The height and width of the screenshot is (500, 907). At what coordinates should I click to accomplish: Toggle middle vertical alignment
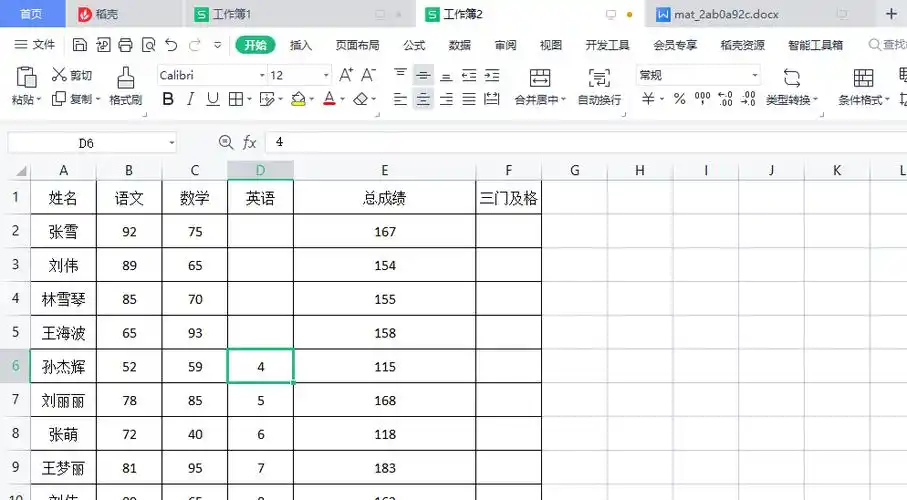(x=423, y=75)
